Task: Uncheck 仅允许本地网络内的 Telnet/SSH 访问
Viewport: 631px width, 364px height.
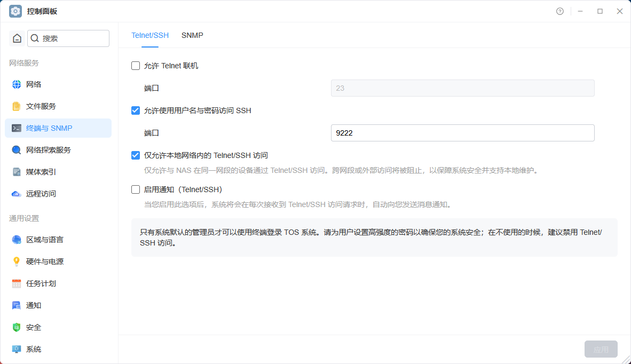Action: (x=136, y=155)
